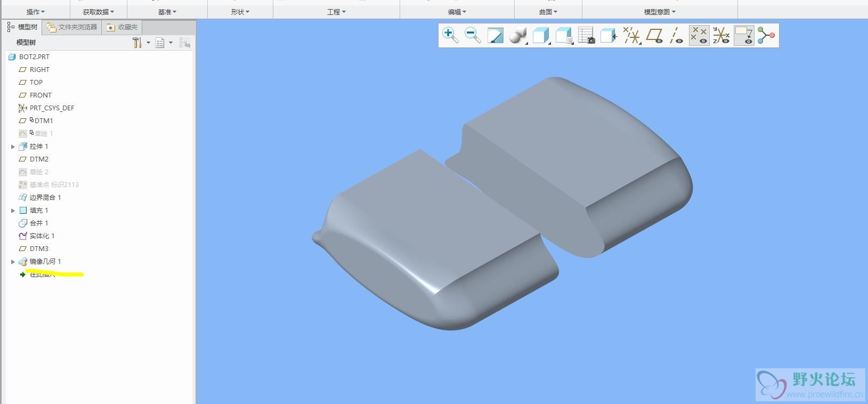
Task: Select the DTM2 datum plane
Action: [x=39, y=159]
